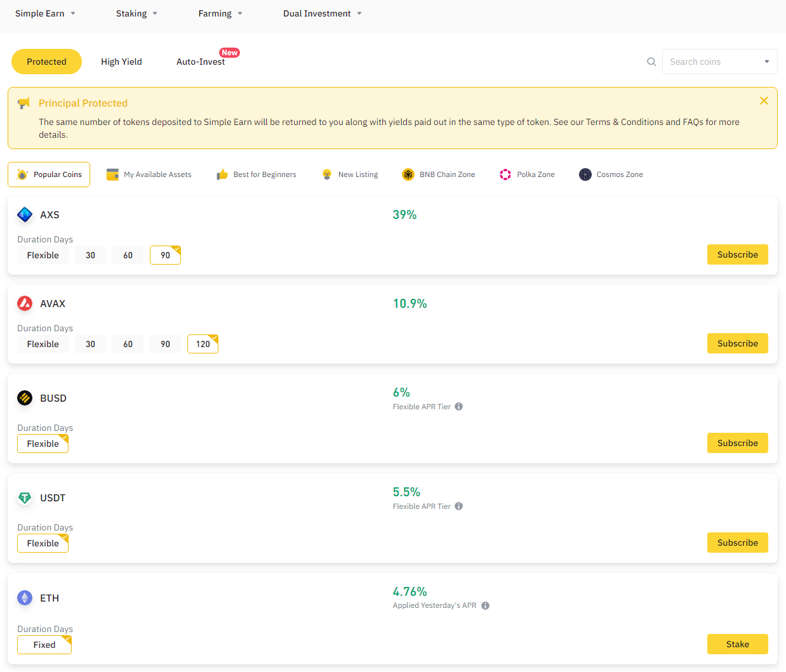
Task: Filter by Cosmos Zone
Action: pos(611,175)
